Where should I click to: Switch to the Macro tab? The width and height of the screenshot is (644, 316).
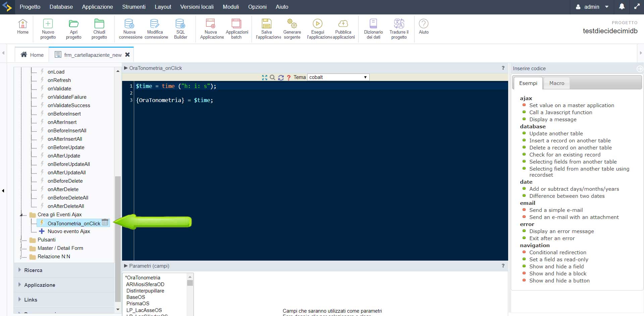557,83
